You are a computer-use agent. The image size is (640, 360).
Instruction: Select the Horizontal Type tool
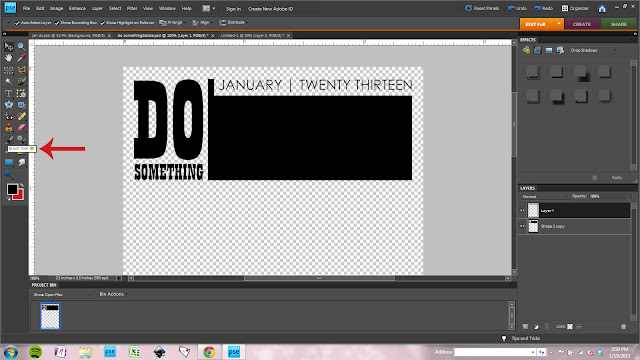(x=8, y=93)
